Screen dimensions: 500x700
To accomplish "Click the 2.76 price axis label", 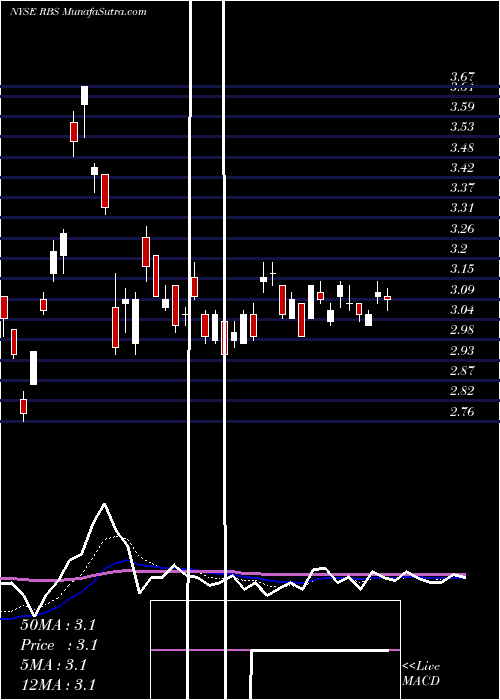I will 462,411.
